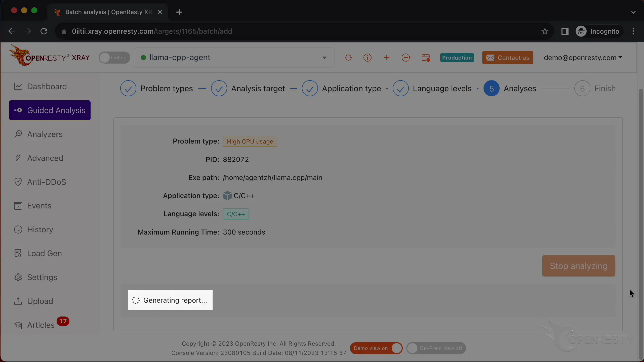The image size is (644, 362).
Task: Click the plus icon to add an agent
Action: point(387,58)
